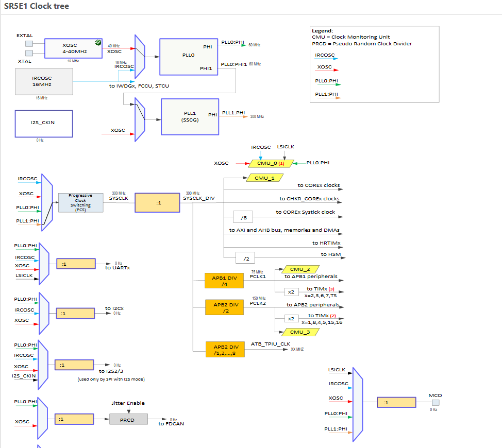502x448 pixels.
Task: Click the ATB_TPIU_CLK label
Action: click(x=271, y=344)
